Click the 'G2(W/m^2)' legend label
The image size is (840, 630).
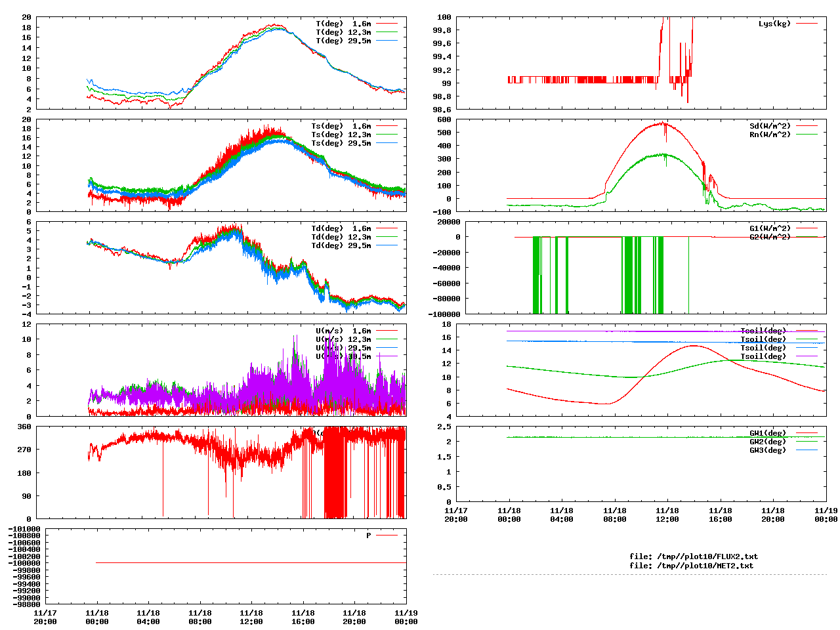(770, 237)
